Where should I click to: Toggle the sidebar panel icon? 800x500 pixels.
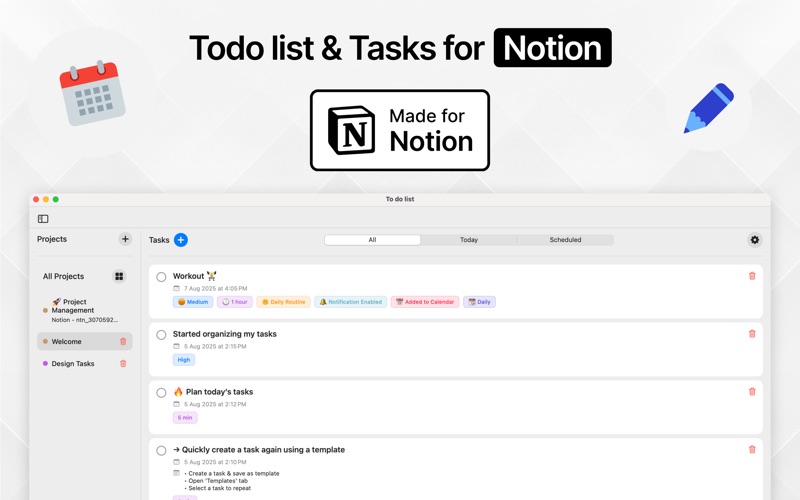tap(43, 218)
